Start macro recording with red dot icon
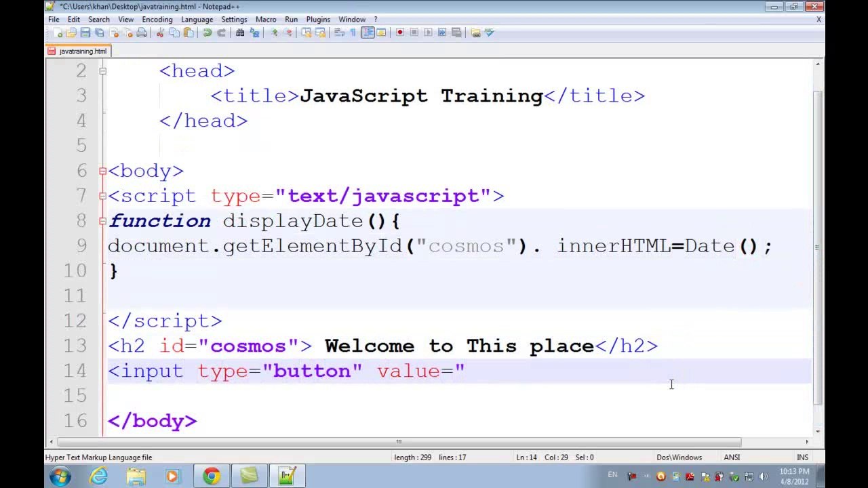Viewport: 868px width, 488px height. tap(400, 33)
